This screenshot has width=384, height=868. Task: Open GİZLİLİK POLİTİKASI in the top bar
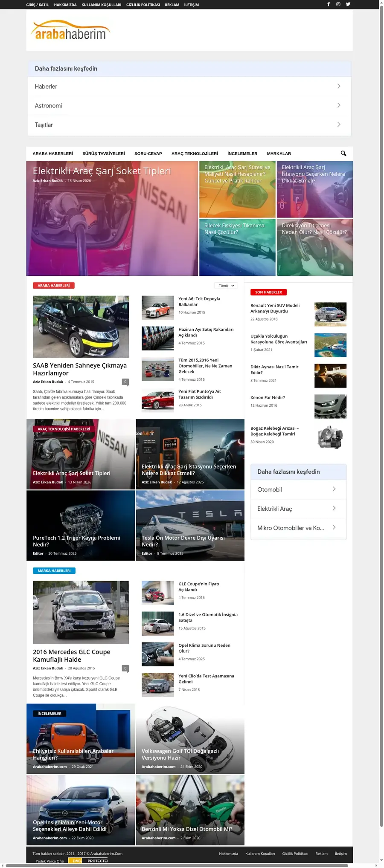coord(143,5)
